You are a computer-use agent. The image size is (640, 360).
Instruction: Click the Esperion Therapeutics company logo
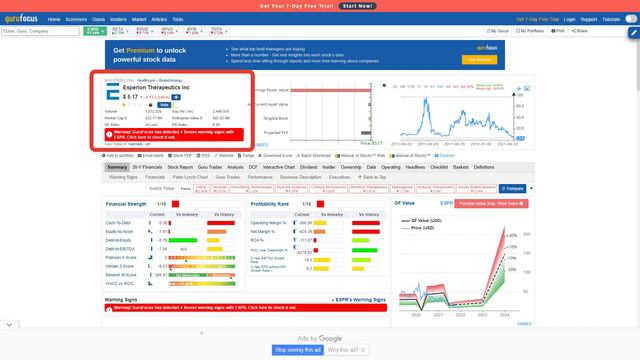113,91
